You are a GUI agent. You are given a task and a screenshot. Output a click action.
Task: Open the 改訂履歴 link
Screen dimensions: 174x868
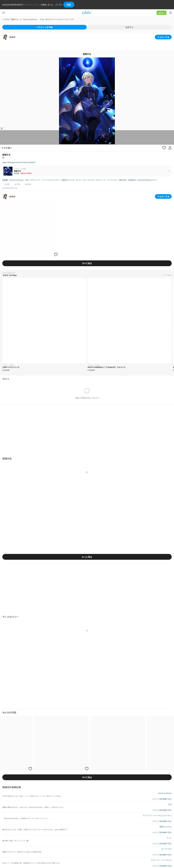(58, 5)
